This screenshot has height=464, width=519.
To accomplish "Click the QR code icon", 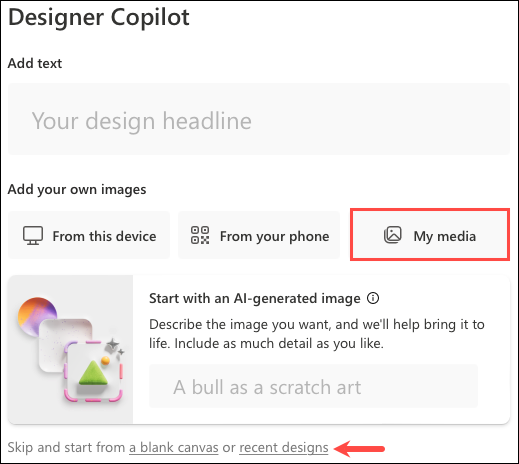I will (200, 235).
